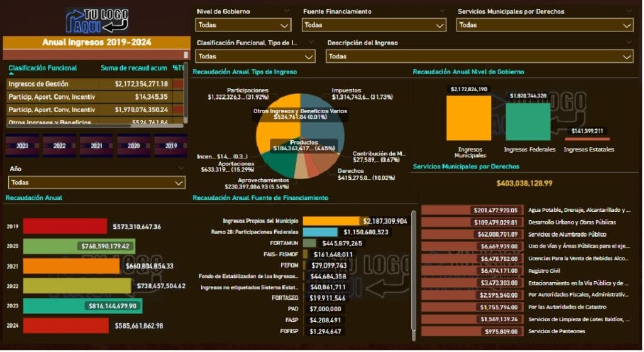Click the Agua Potable, Drenaje row bar
Viewport: 644px width, 352px height.
click(472, 210)
